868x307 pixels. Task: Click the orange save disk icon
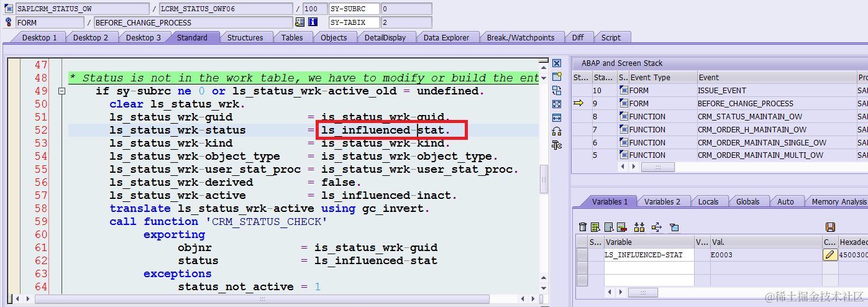tap(830, 227)
